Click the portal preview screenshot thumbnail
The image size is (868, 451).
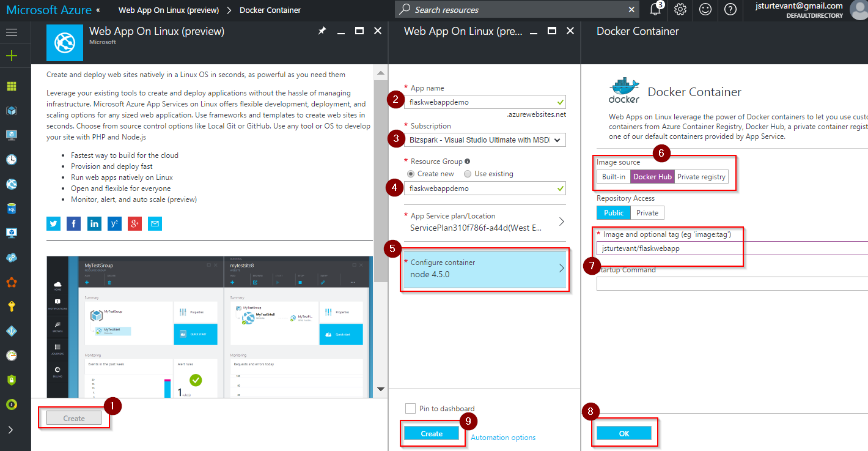(x=209, y=326)
